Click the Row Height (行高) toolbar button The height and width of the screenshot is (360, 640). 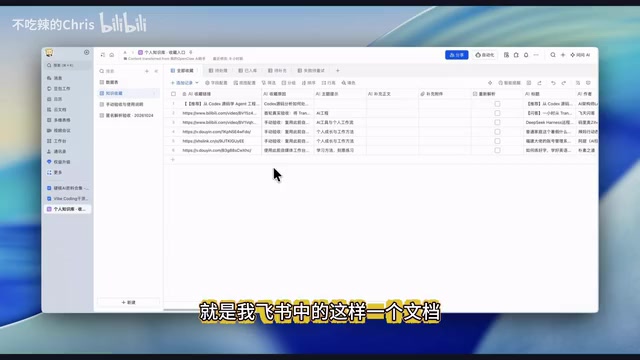point(328,83)
